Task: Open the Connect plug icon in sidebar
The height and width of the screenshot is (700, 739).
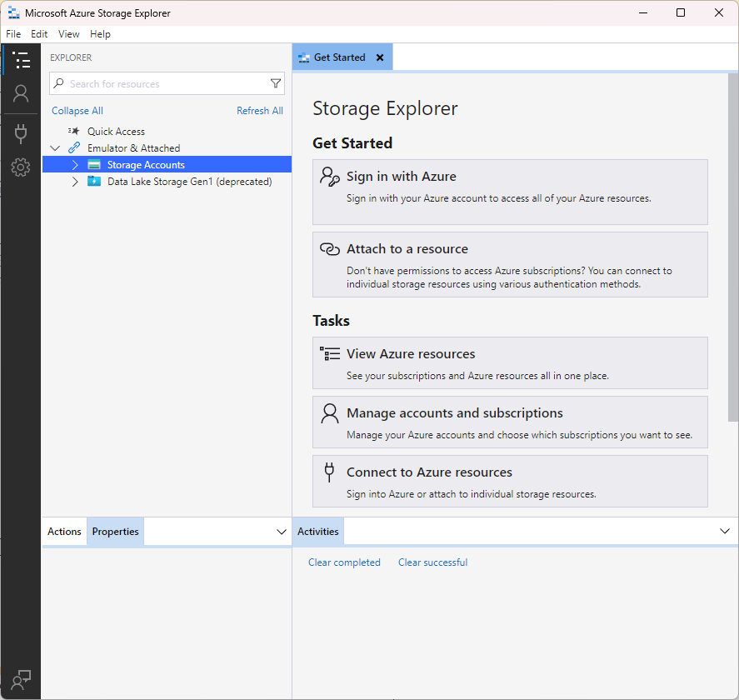Action: click(x=21, y=133)
